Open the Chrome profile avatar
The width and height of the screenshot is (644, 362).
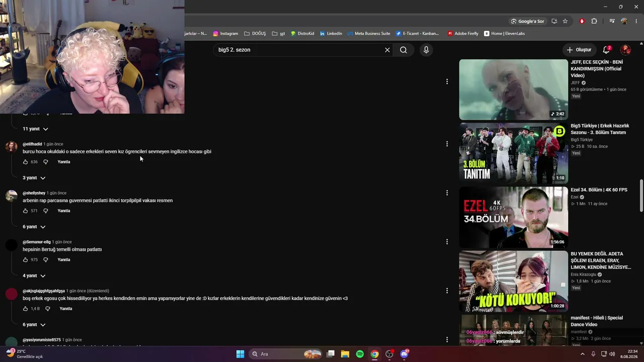[x=624, y=21]
